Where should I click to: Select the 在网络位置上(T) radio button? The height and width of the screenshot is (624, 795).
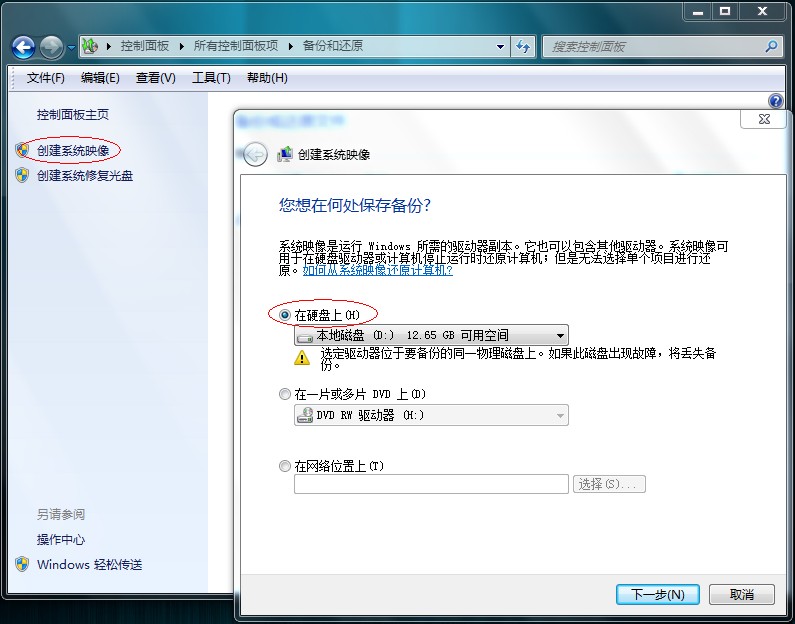[285, 466]
